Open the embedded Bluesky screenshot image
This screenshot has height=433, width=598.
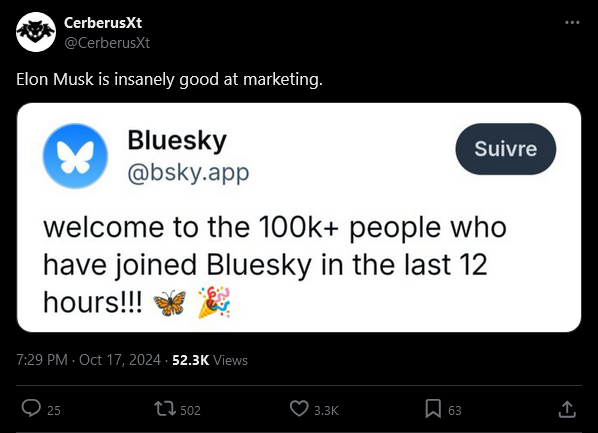(x=299, y=217)
